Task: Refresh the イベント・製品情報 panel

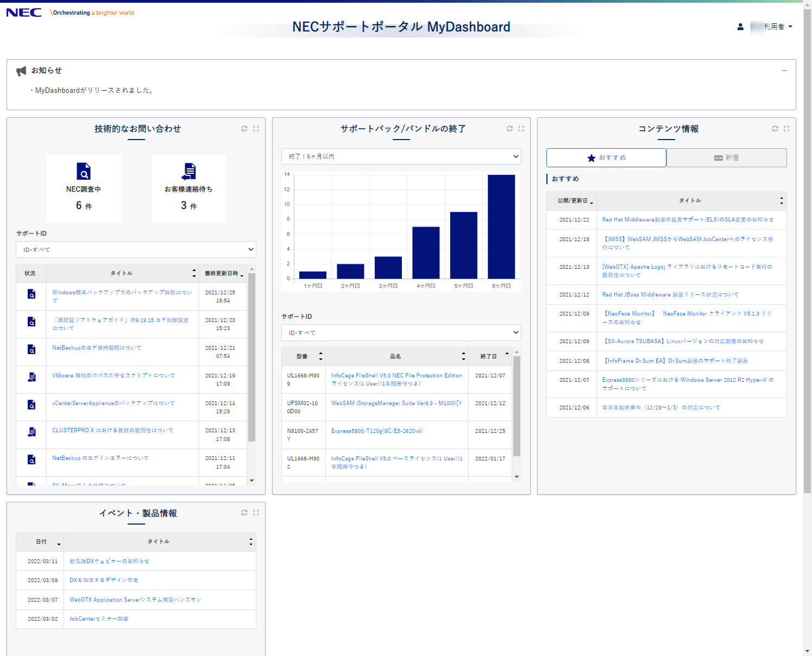Action: [x=244, y=513]
